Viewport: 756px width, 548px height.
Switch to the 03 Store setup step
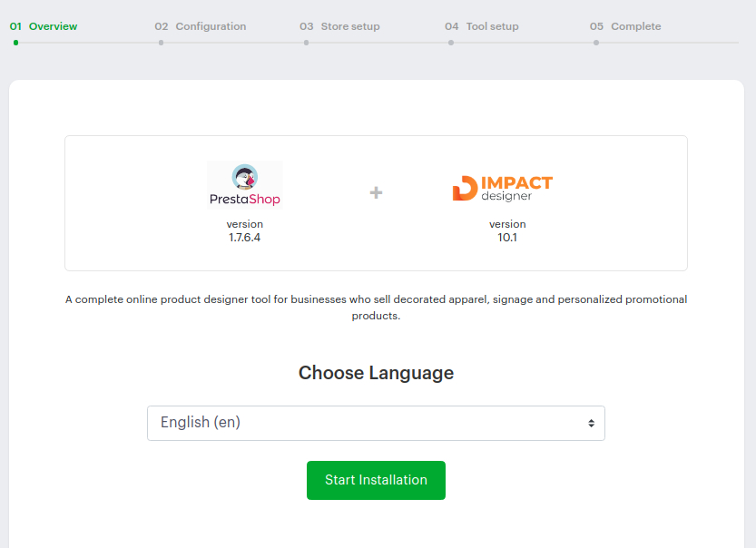point(340,26)
